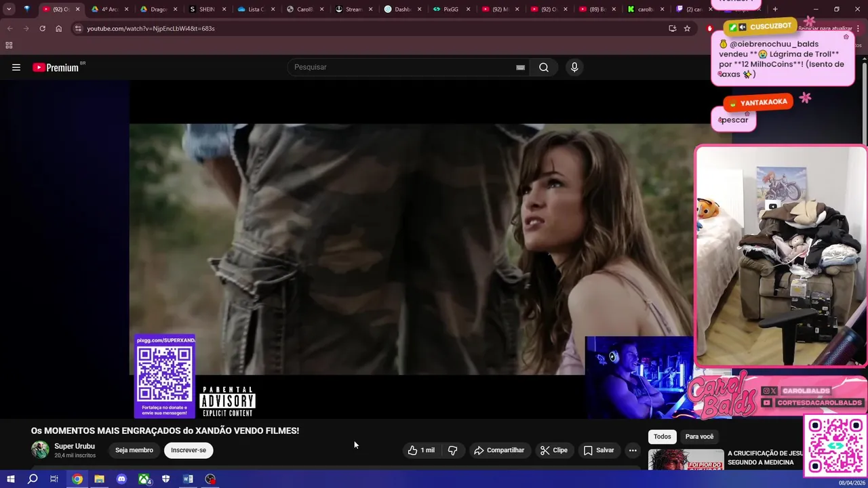Reload the page with refresh icon

point(42,28)
